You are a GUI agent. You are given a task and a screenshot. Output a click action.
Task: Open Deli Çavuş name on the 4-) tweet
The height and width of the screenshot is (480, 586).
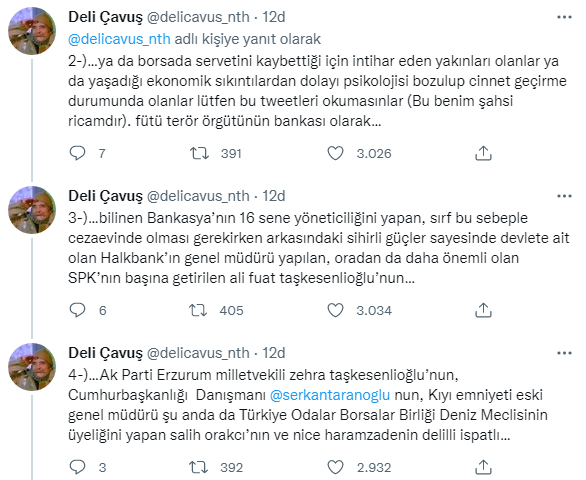(x=105, y=353)
